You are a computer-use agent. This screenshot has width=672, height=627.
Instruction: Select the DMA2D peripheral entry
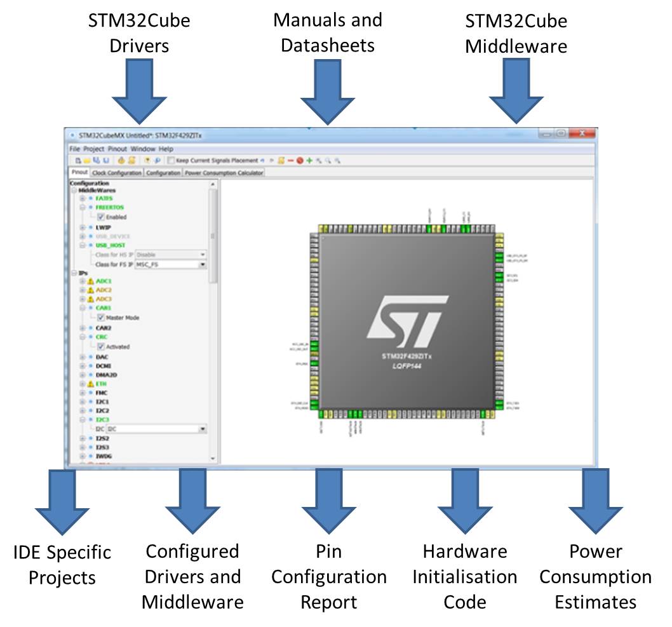105,375
